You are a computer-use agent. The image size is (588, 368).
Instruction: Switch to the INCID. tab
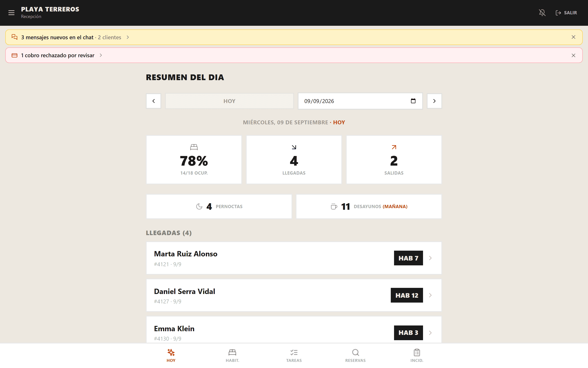click(417, 356)
